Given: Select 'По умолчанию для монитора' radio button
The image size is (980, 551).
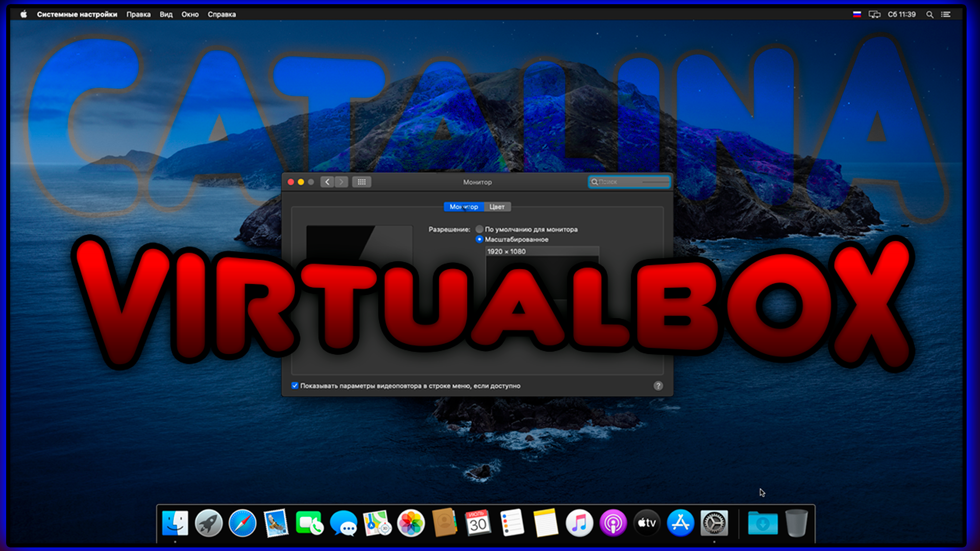Looking at the screenshot, I should point(479,229).
